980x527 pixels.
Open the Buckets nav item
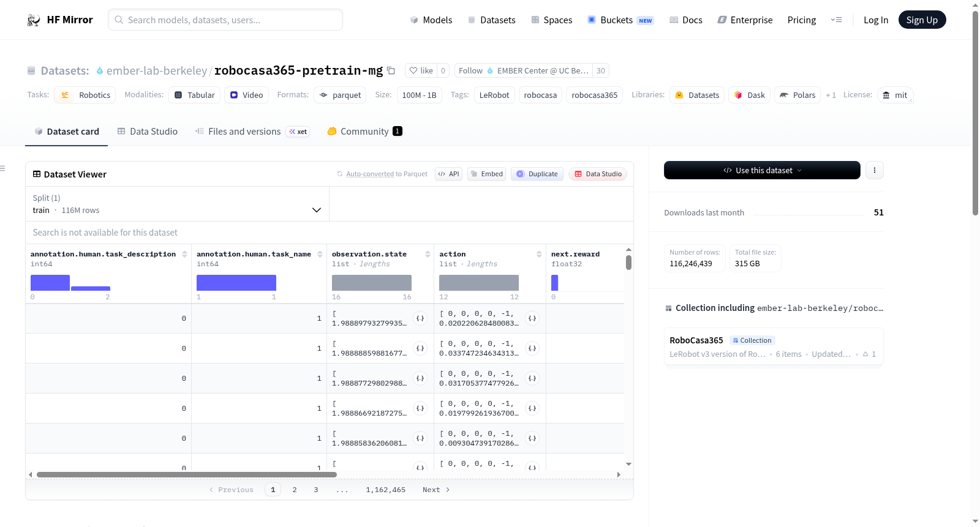click(x=620, y=20)
